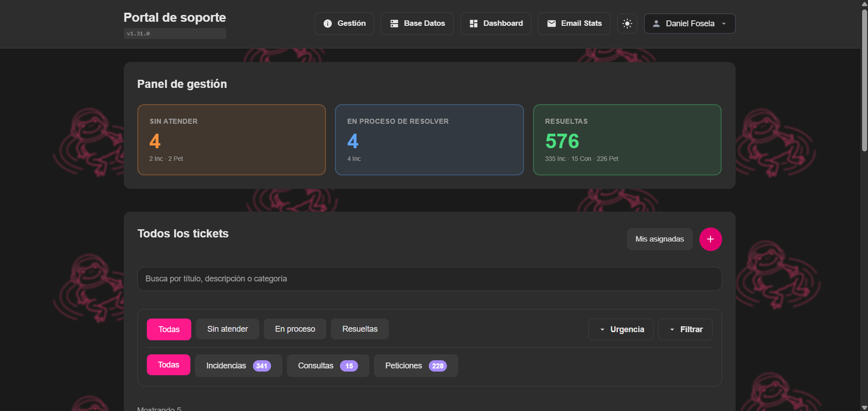
Task: Toggle the Mis asignadas filter
Action: pyautogui.click(x=659, y=239)
